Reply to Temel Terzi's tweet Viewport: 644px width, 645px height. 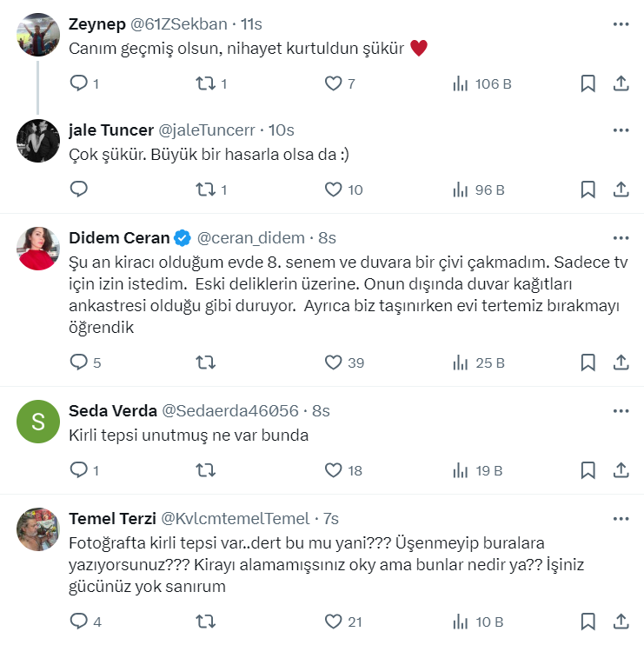[x=79, y=622]
